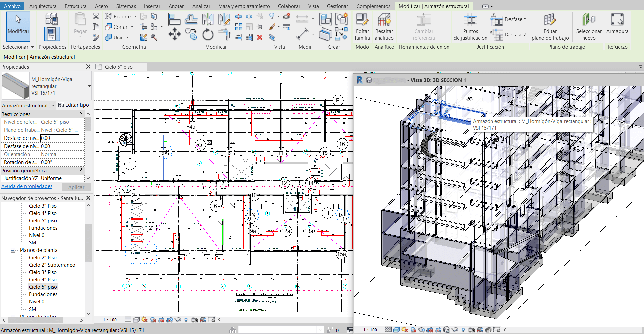
Task: Toggle Crop View in 3D SECCION 1 view bar
Action: (430, 330)
